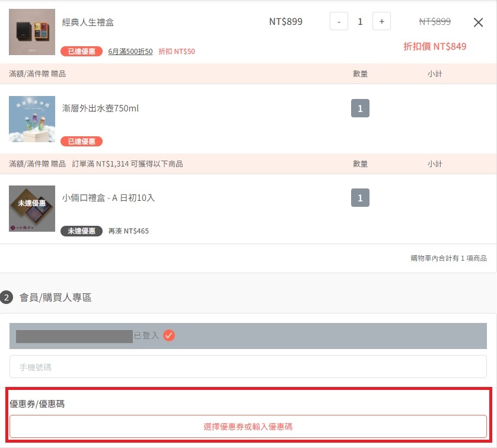
Task: Open the 小倆口禮盒 gift thumbnail
Action: pyautogui.click(x=32, y=209)
